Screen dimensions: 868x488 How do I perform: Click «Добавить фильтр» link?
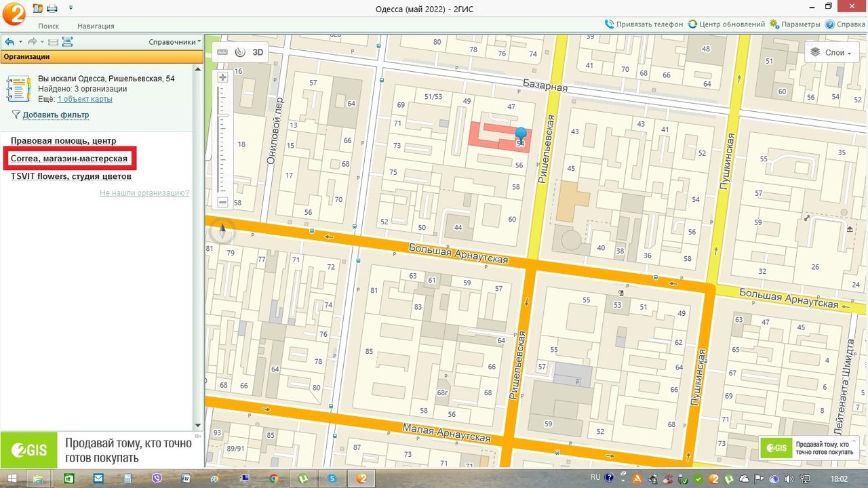(56, 115)
